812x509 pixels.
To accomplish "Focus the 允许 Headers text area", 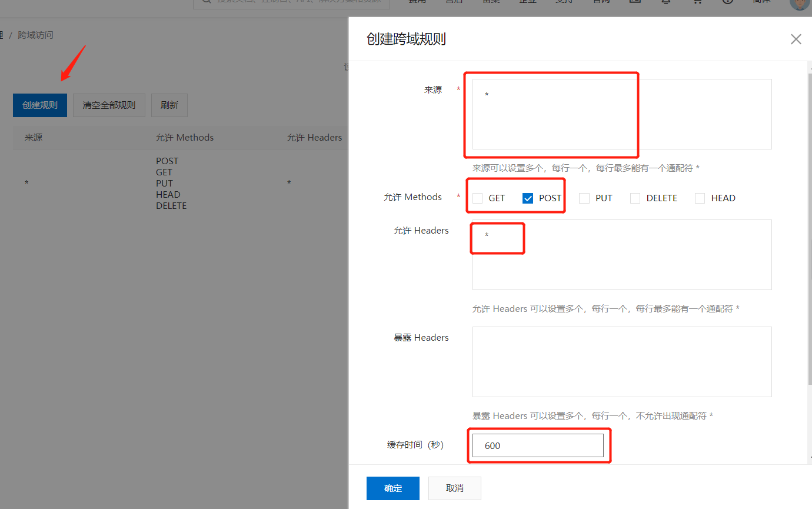I will pos(622,255).
